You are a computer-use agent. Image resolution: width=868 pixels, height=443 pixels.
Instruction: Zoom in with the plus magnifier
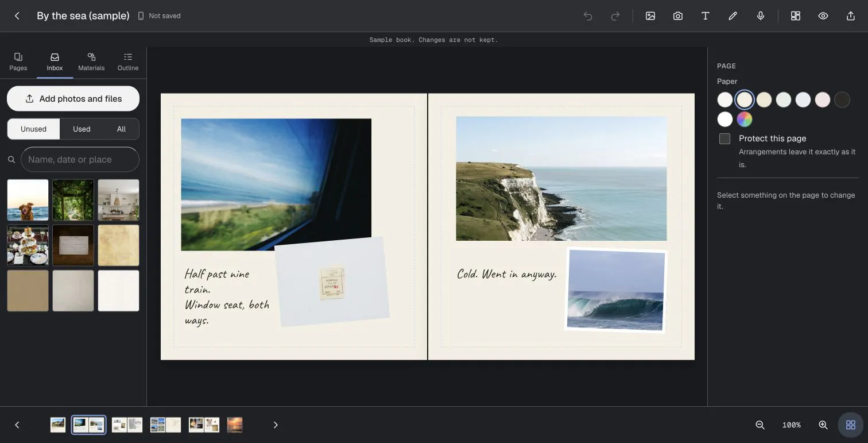coord(823,425)
